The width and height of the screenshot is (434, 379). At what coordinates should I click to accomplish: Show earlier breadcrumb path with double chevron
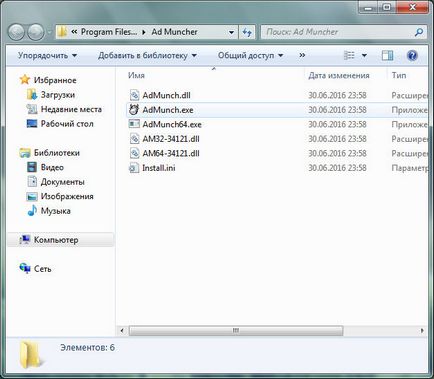[x=74, y=32]
